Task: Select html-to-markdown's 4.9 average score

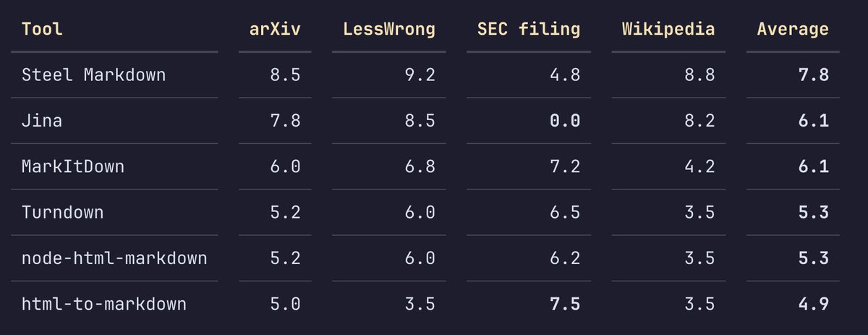Action: point(814,304)
